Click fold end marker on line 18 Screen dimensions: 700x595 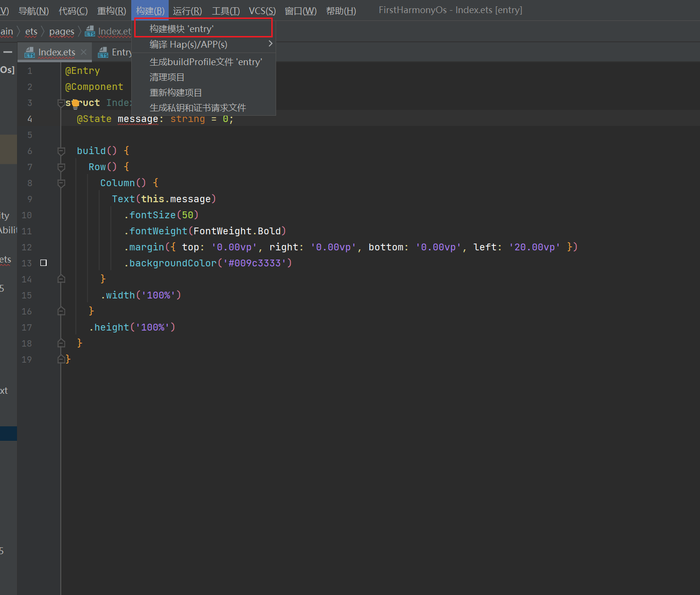point(61,343)
